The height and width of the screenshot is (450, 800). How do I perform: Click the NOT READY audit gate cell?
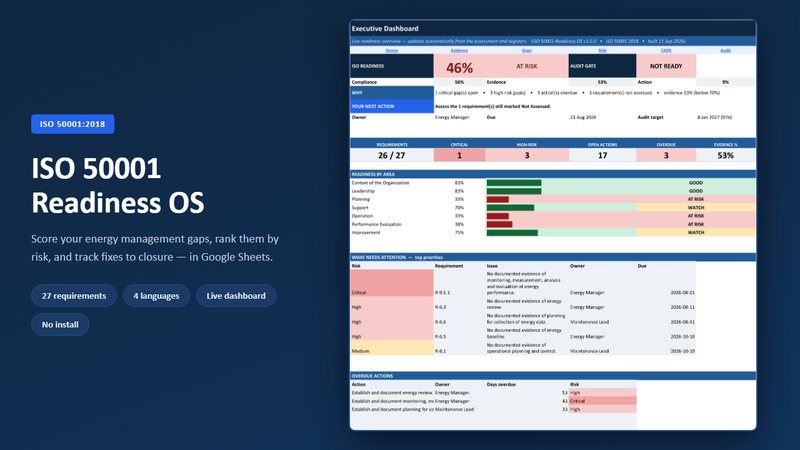click(x=666, y=66)
